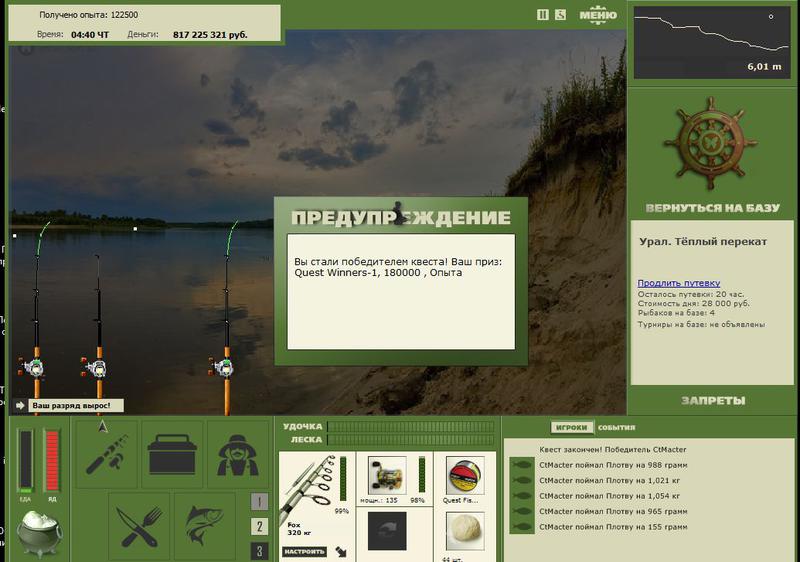Click the time value 04:40 ЧТ
800x562 pixels.
click(90, 35)
